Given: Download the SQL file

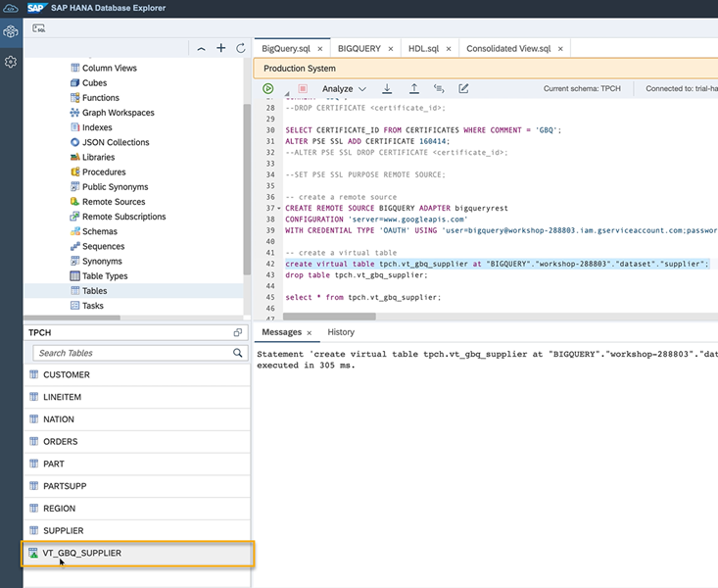Looking at the screenshot, I should pyautogui.click(x=387, y=88).
